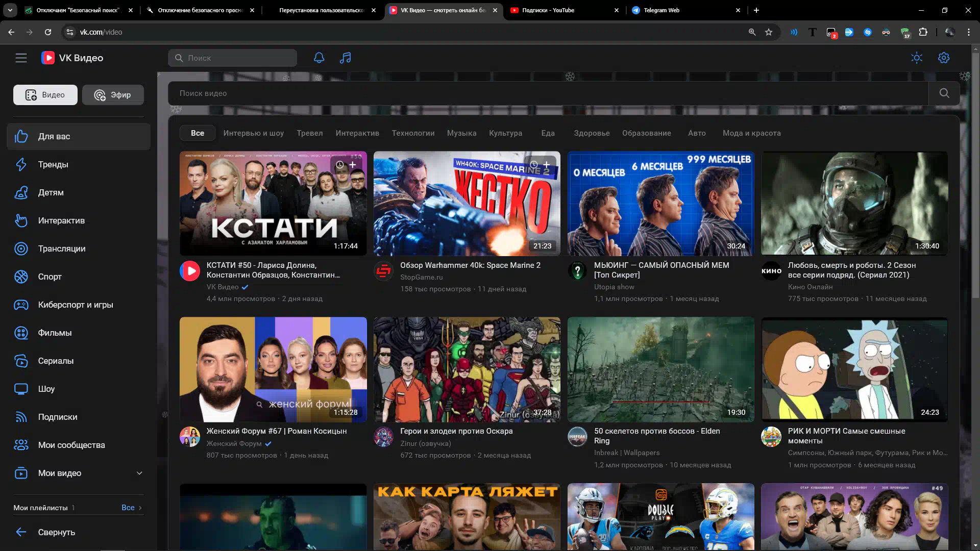Screen dimensions: 980x551
Task: Open Кино Онлайн channel avatar
Action: (x=771, y=271)
